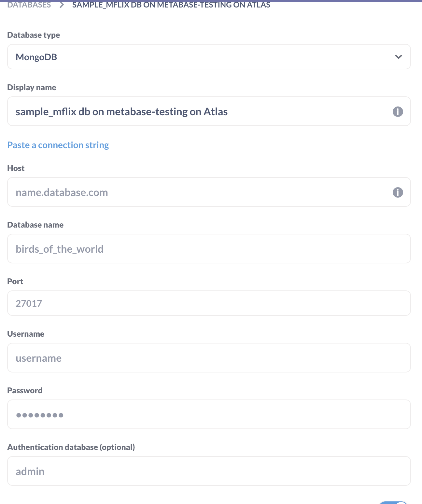Click the chevron on the Database type selector
The height and width of the screenshot is (504, 422).
pyautogui.click(x=398, y=57)
